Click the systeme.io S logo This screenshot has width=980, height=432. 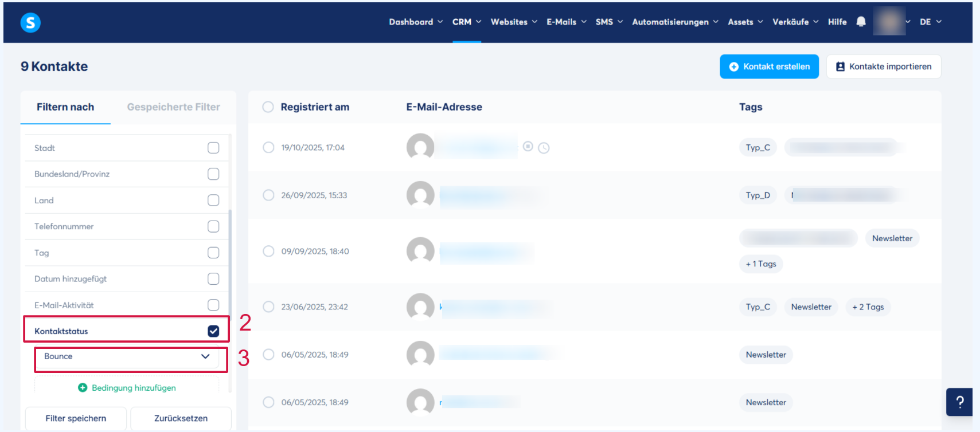pos(30,22)
